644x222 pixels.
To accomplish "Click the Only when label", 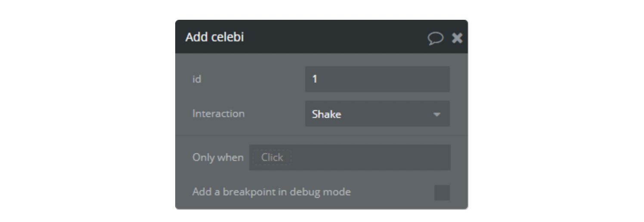I will click(x=218, y=157).
